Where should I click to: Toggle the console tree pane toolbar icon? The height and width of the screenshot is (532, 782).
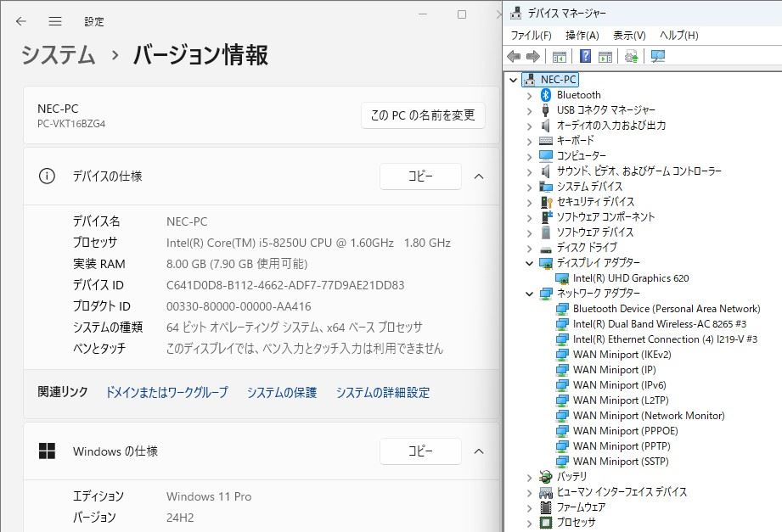click(559, 56)
